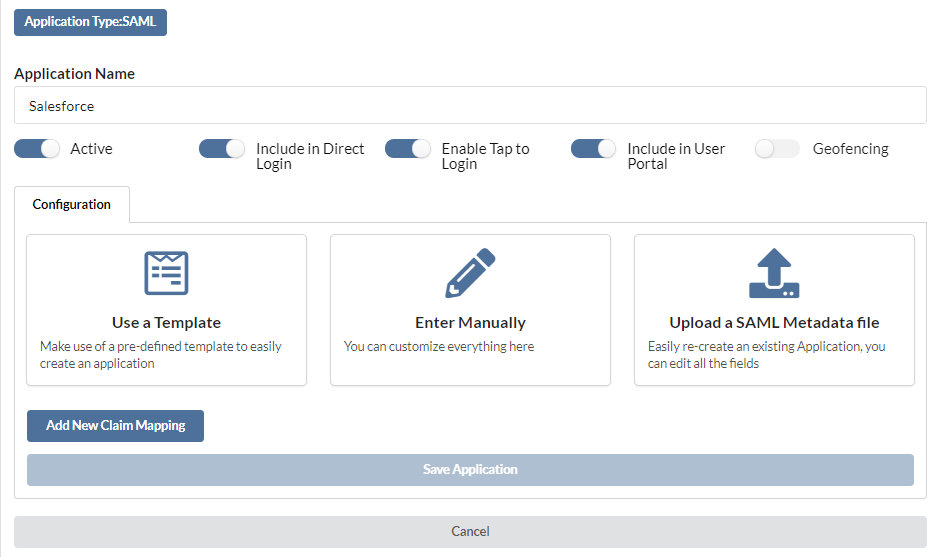Cancel the application setup
Image resolution: width=933 pixels, height=557 pixels.
(470, 531)
